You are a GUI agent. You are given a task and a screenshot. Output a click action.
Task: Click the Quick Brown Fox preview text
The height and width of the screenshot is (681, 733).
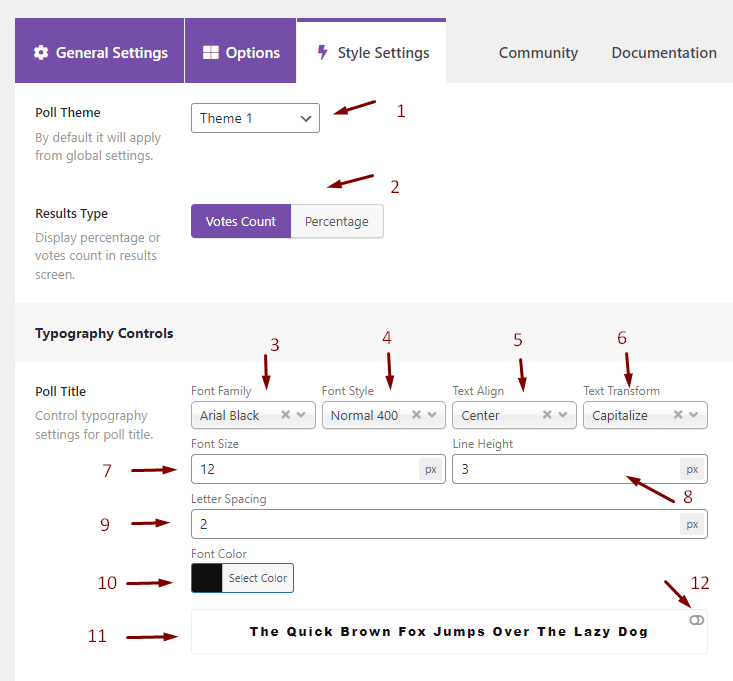click(449, 631)
